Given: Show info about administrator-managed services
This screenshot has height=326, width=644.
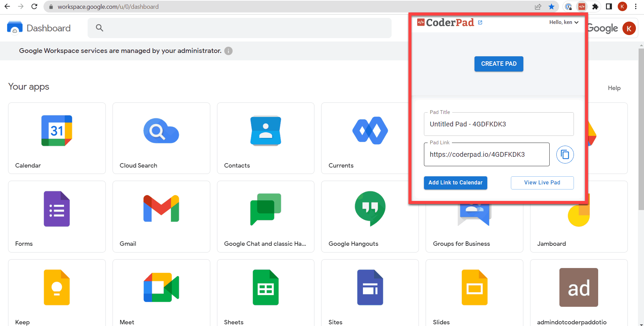Looking at the screenshot, I should pos(228,51).
